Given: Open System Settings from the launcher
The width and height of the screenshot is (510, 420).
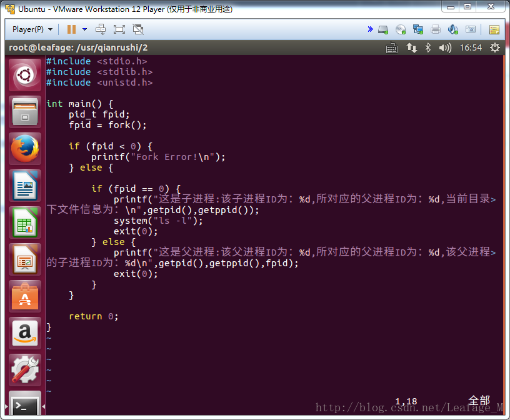Looking at the screenshot, I should [25, 370].
